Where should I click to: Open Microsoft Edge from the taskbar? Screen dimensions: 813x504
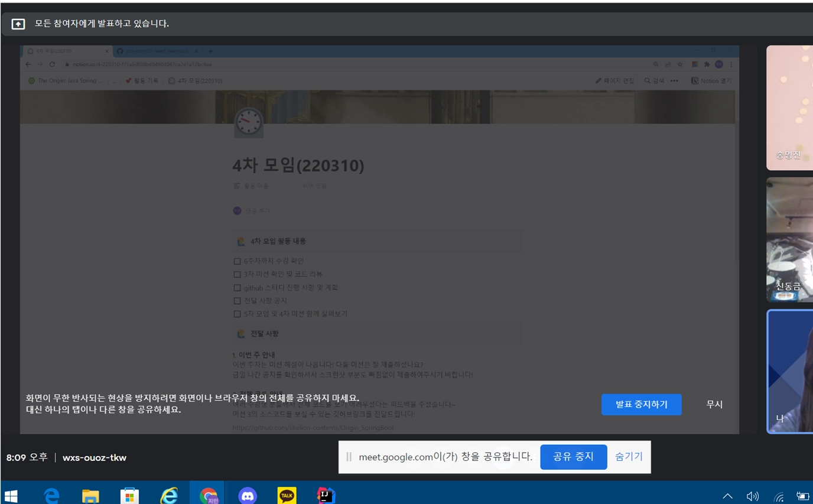click(x=51, y=495)
